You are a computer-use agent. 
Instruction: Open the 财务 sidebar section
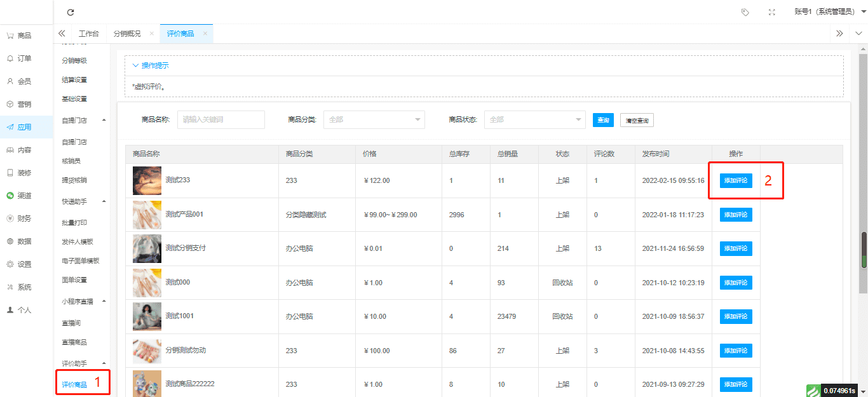coord(24,219)
